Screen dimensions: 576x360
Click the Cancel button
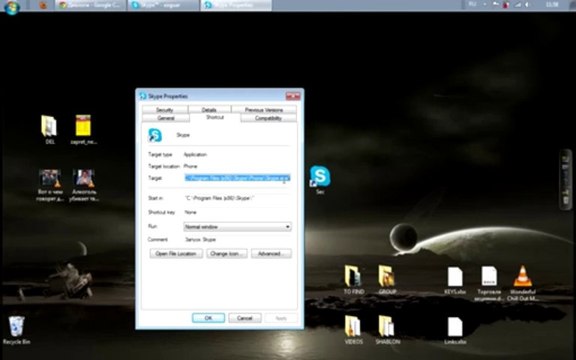click(245, 318)
